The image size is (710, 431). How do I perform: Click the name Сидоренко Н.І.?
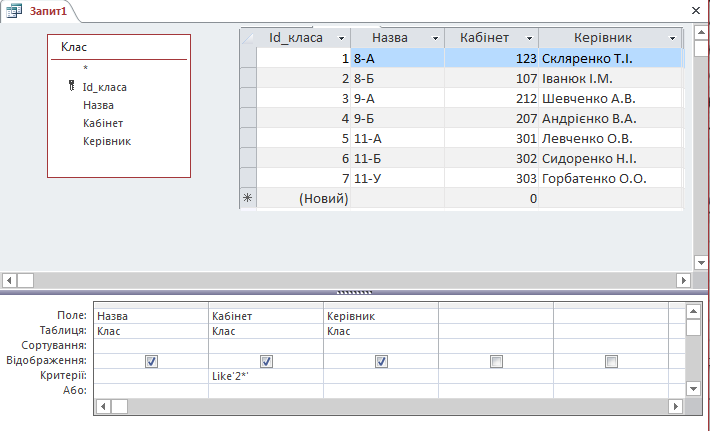(589, 158)
